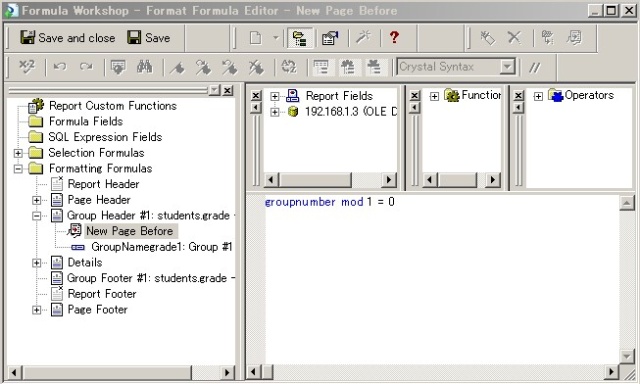Click the Workshop Tree scrollbar right arrow
The height and width of the screenshot is (384, 640).
tap(227, 372)
